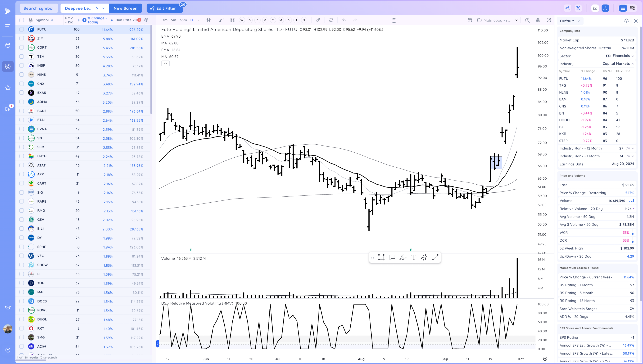
Task: Share chart to X (Twitter)
Action: (x=578, y=8)
